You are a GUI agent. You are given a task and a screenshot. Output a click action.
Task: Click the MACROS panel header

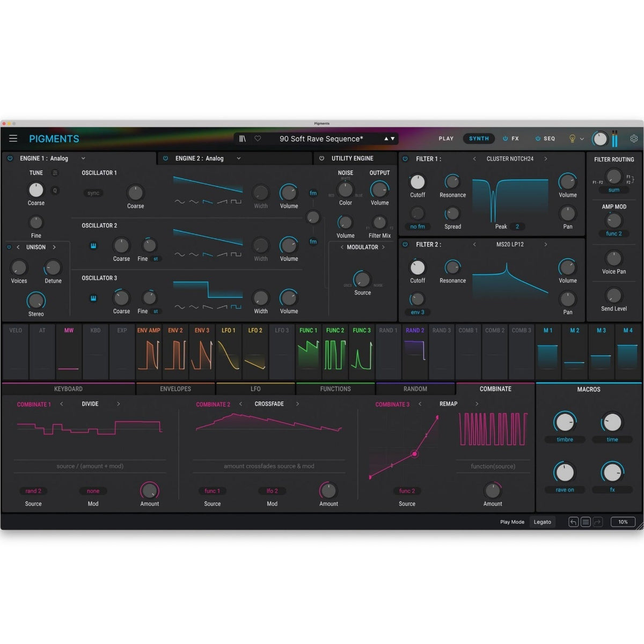[x=589, y=389]
